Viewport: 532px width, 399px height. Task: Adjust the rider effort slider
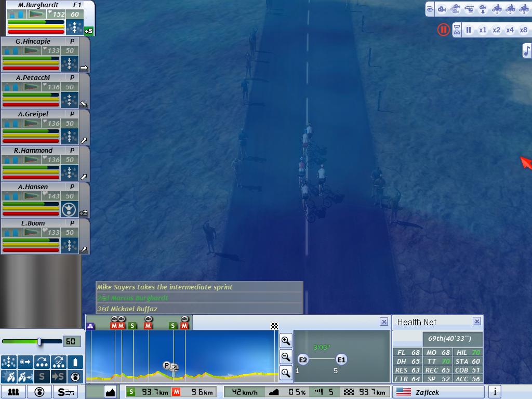point(39,341)
